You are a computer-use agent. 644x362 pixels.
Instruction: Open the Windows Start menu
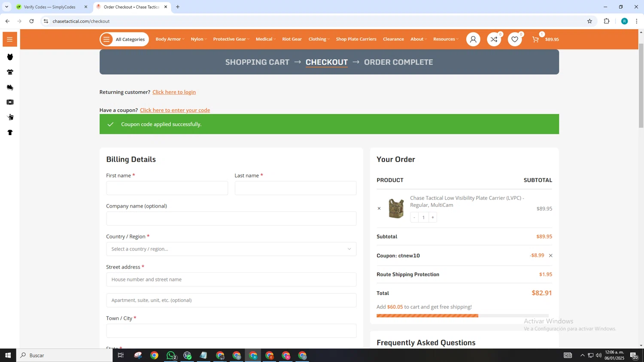(8, 355)
